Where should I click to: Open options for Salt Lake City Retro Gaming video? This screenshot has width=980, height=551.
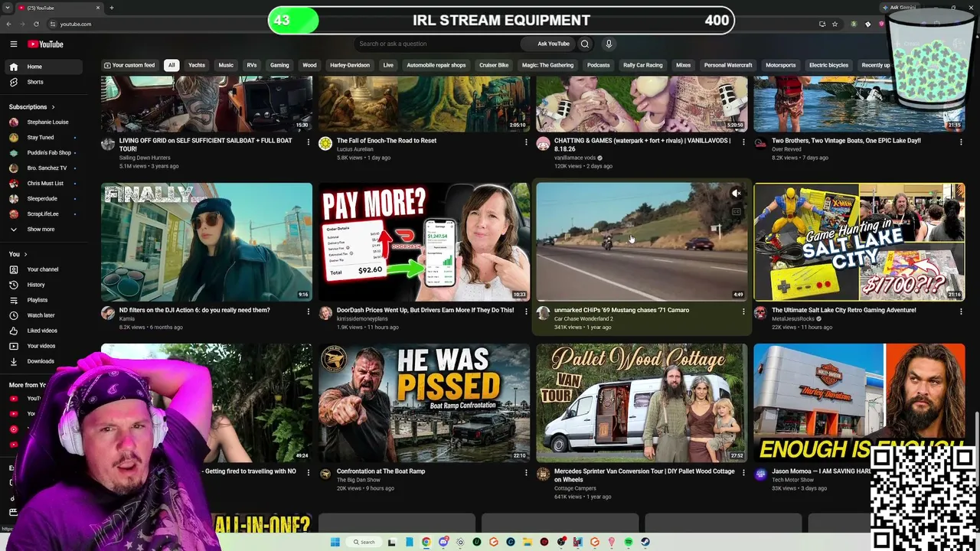tap(961, 311)
